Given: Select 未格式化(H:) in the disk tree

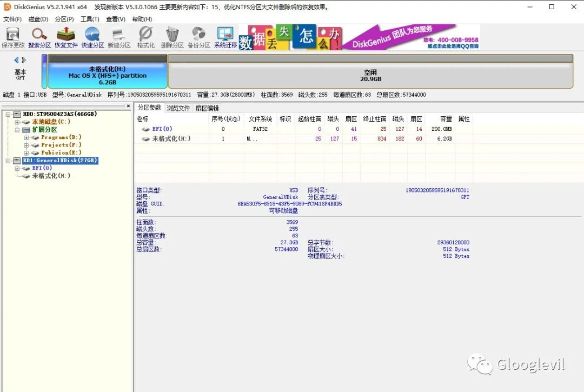Looking at the screenshot, I should 51,176.
